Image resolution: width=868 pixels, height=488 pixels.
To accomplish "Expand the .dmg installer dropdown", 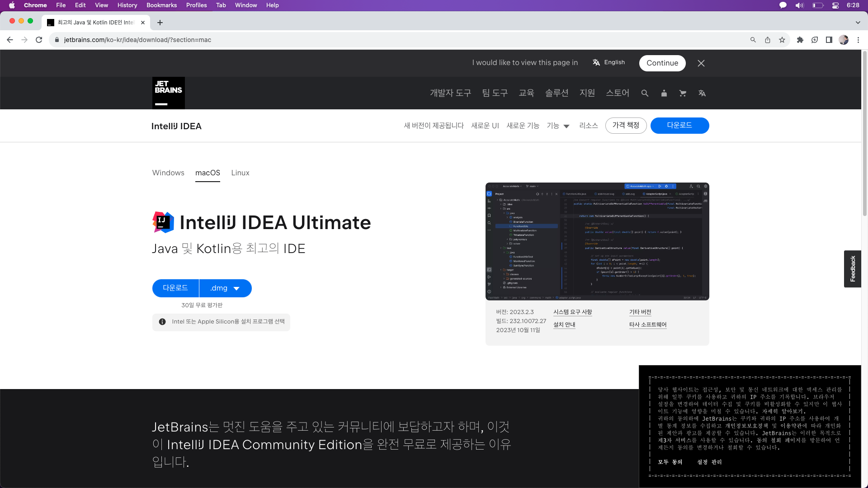I will pos(225,288).
